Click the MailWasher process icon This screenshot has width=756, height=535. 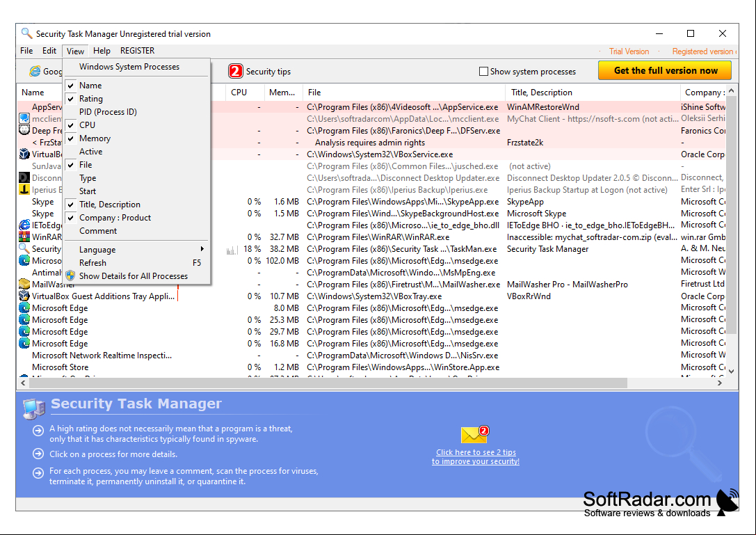[24, 284]
